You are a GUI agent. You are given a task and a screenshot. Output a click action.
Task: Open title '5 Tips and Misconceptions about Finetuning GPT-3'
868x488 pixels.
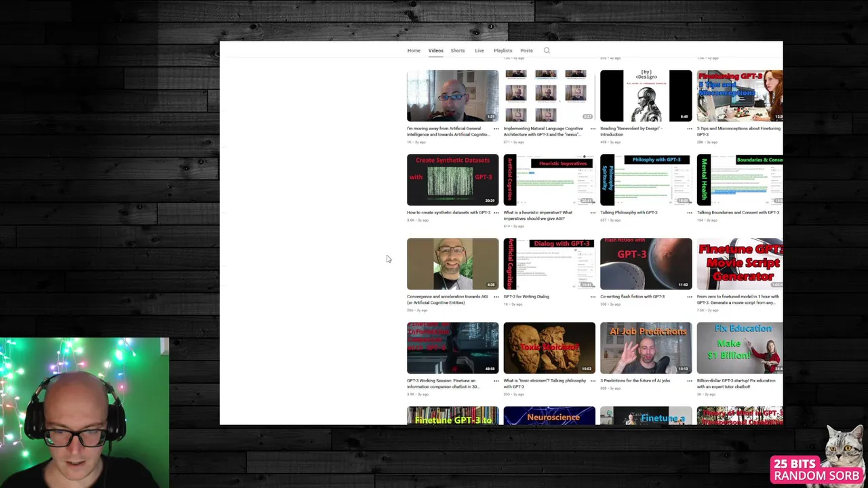click(738, 131)
